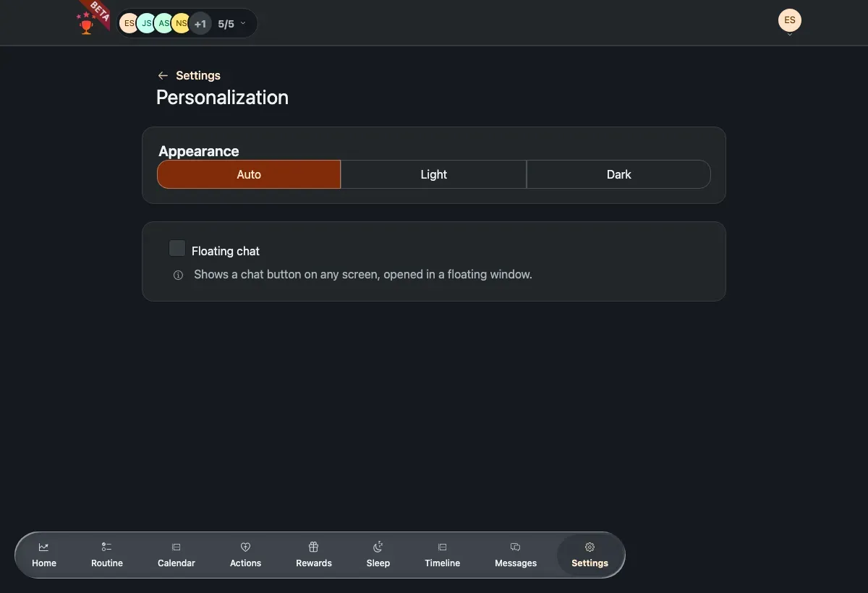Switch appearance to Light

pos(434,174)
